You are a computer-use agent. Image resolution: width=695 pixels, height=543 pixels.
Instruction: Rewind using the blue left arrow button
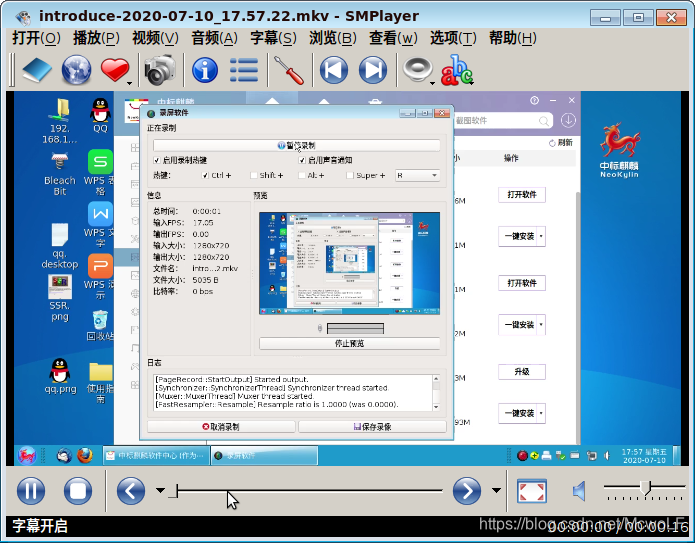[131, 491]
